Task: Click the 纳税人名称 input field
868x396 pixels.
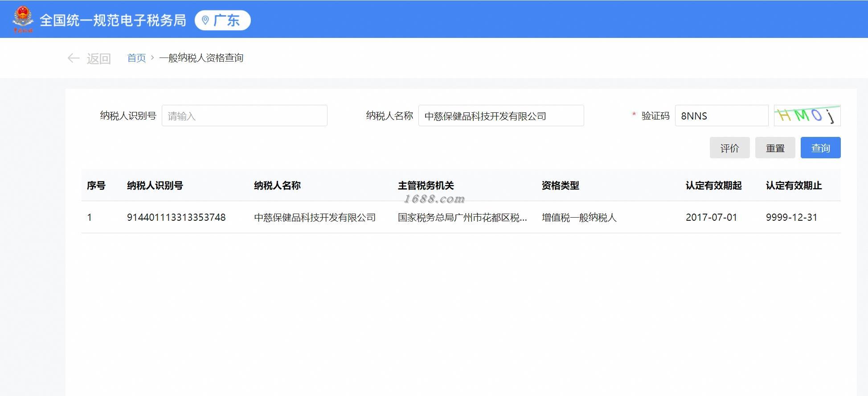Action: (x=501, y=115)
